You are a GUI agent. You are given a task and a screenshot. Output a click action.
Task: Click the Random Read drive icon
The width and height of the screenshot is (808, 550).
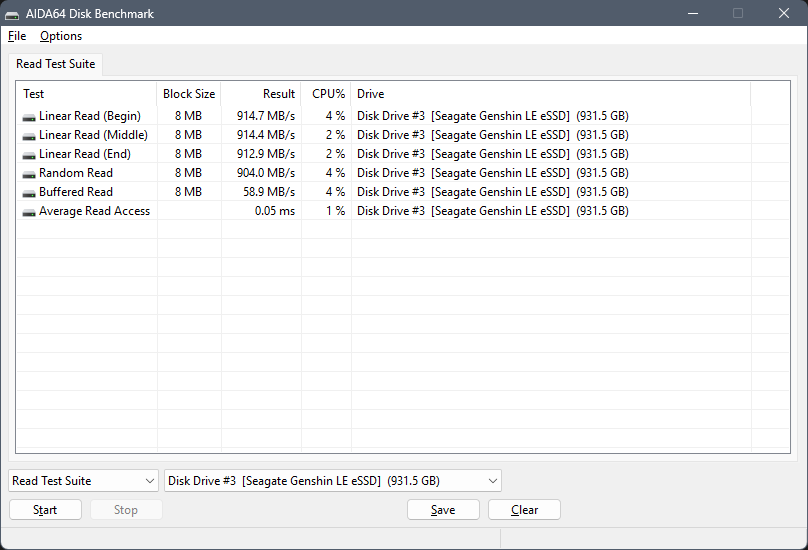(x=29, y=173)
